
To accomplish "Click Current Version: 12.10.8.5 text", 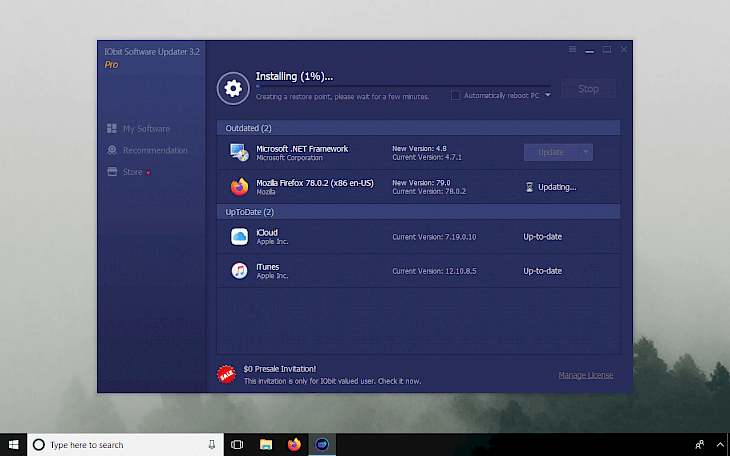I will click(x=434, y=271).
